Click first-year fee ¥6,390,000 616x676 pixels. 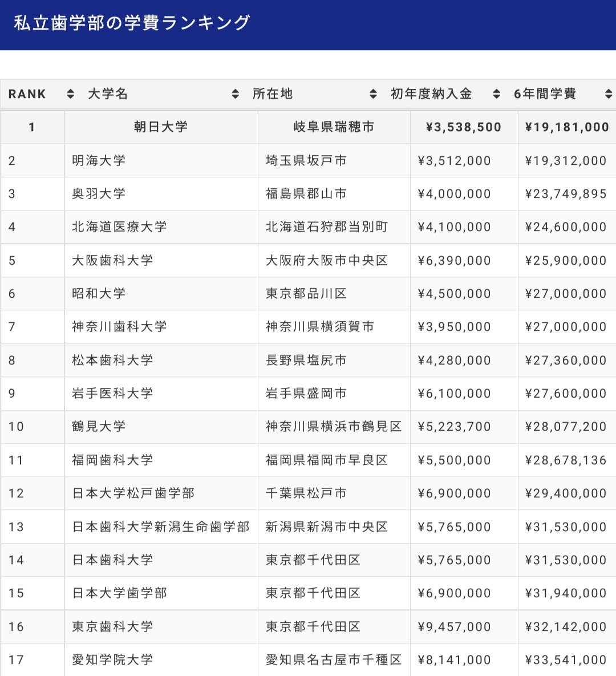[455, 261]
